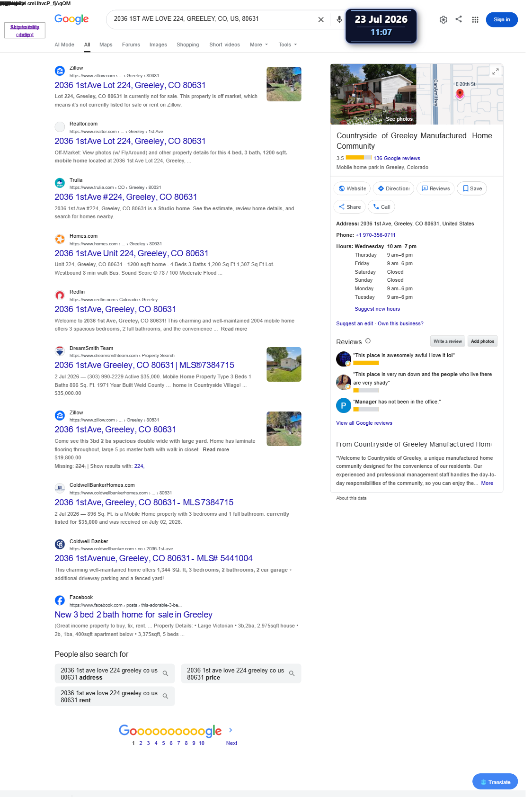Click the phone number +1 970-356-0711

tap(376, 235)
